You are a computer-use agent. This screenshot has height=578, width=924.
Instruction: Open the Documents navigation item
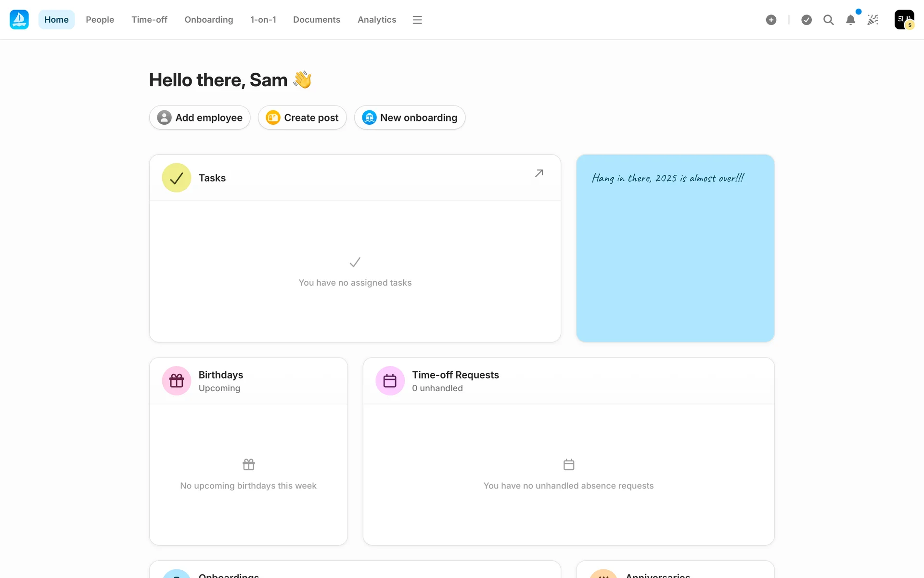pyautogui.click(x=317, y=20)
